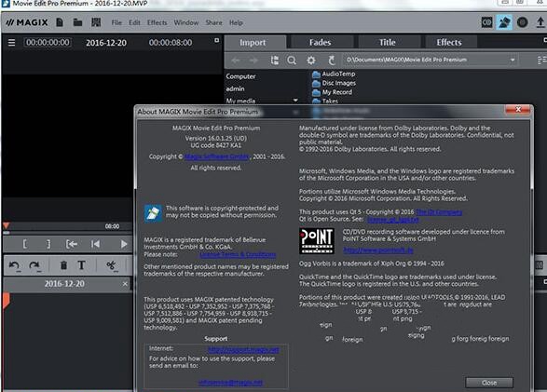Viewport: 547px width, 392px height.
Task: Open the Share menu
Action: [213, 22]
